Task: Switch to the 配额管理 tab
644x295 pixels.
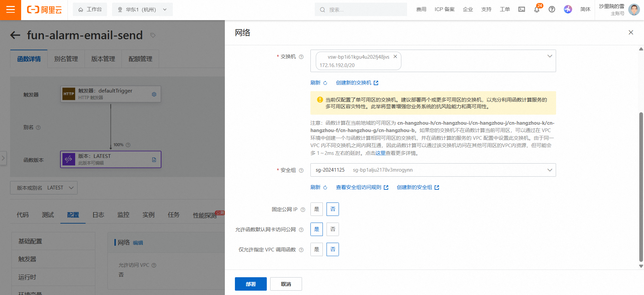Action: pos(140,59)
